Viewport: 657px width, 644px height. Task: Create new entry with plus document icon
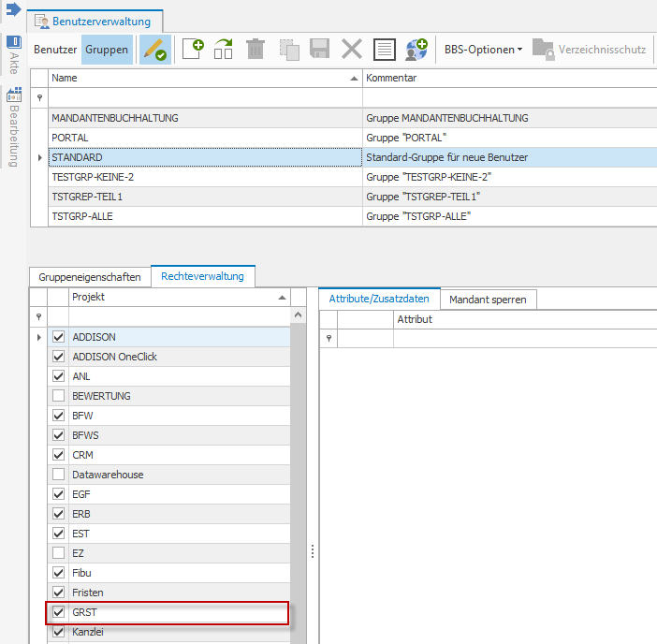[193, 50]
